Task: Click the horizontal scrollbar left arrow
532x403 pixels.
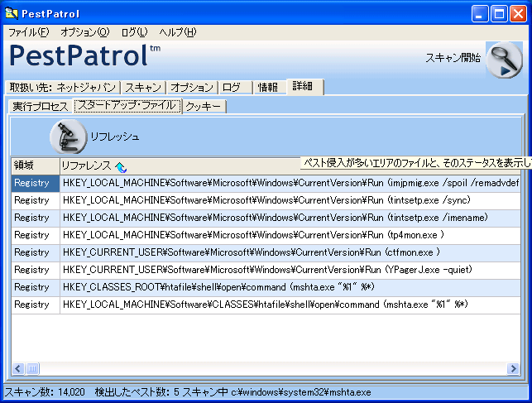Action: [x=18, y=368]
